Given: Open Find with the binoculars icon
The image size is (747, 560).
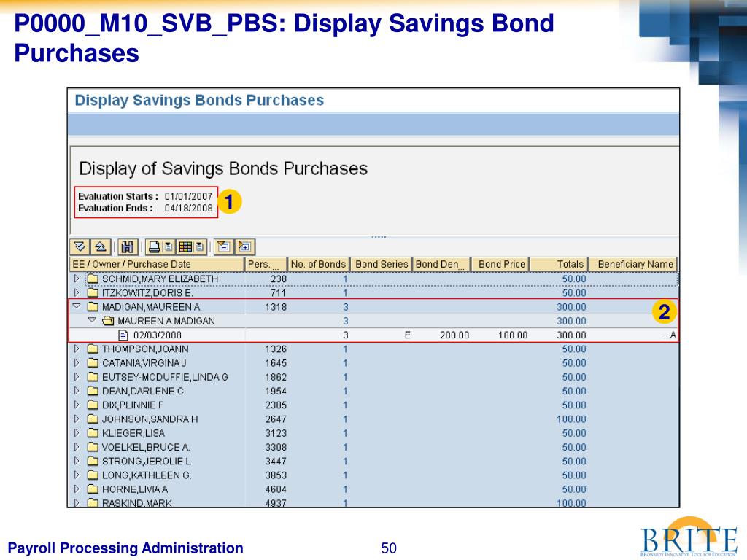Looking at the screenshot, I should pyautogui.click(x=128, y=246).
